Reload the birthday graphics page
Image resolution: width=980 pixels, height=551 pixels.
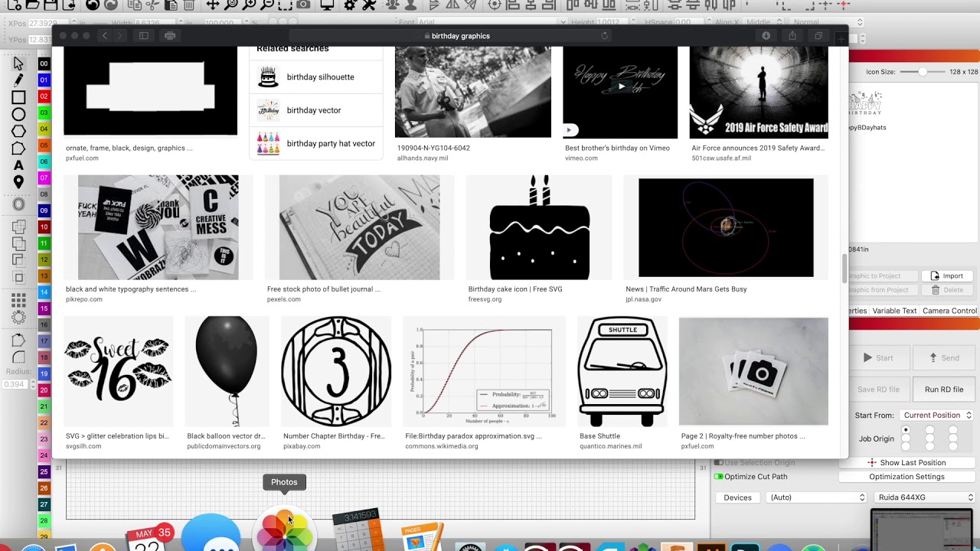click(x=604, y=36)
